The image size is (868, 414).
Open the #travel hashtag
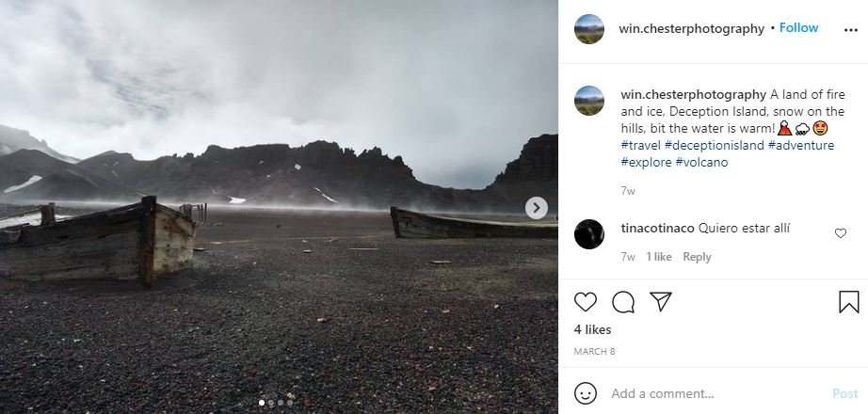click(640, 146)
